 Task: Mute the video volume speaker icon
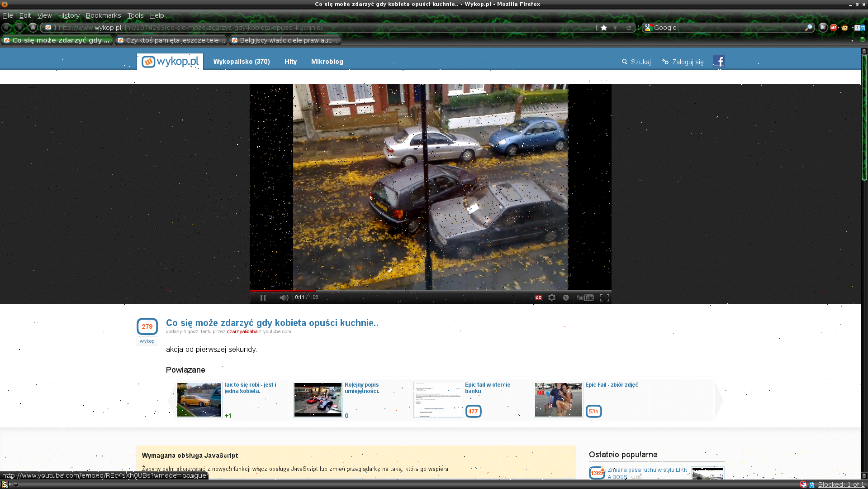(284, 297)
